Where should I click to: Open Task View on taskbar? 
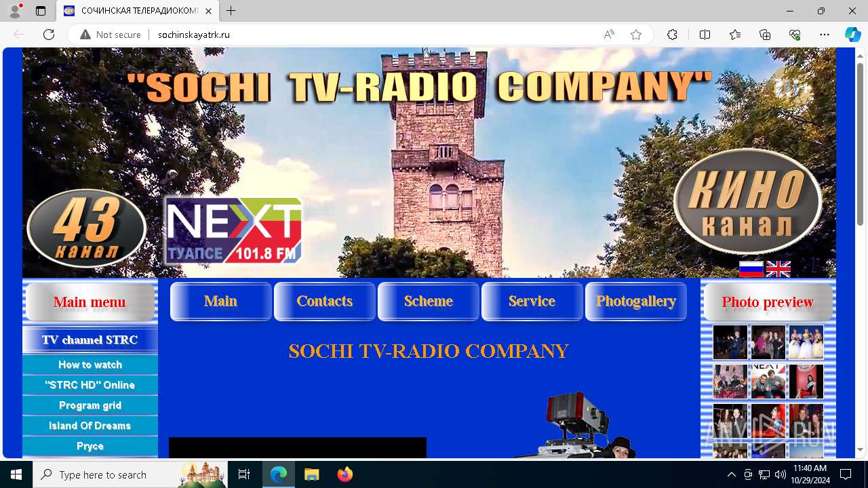tap(245, 474)
